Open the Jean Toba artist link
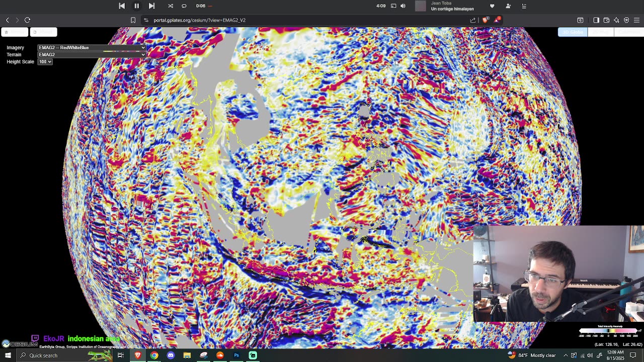The width and height of the screenshot is (644, 362). pos(441,3)
